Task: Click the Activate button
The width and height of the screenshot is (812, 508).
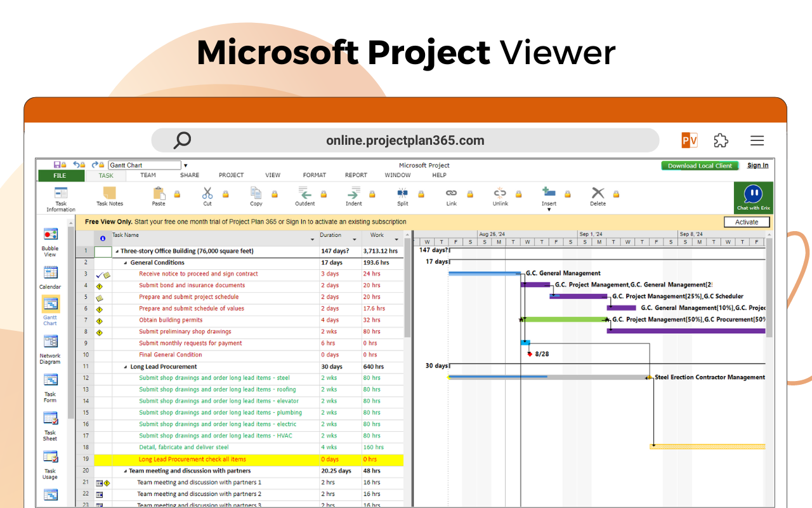Action: pos(747,222)
